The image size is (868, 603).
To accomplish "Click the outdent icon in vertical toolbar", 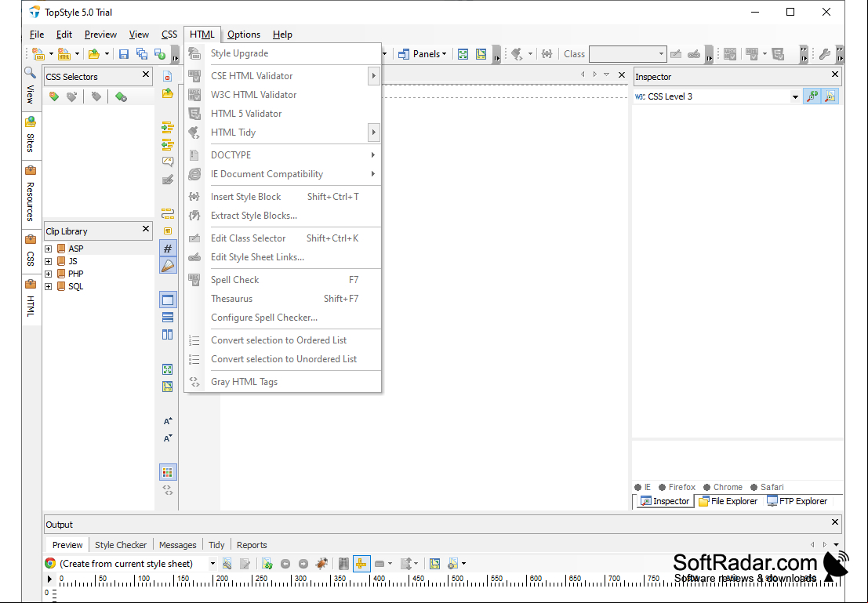I will 167,145.
